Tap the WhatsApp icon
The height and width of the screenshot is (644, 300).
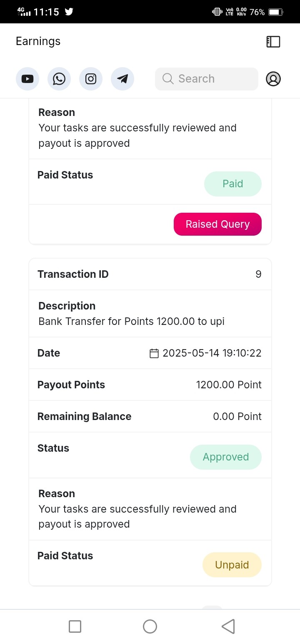(x=59, y=79)
